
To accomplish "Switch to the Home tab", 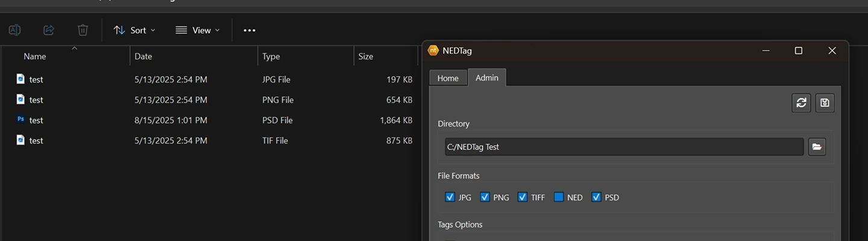I will pyautogui.click(x=448, y=78).
